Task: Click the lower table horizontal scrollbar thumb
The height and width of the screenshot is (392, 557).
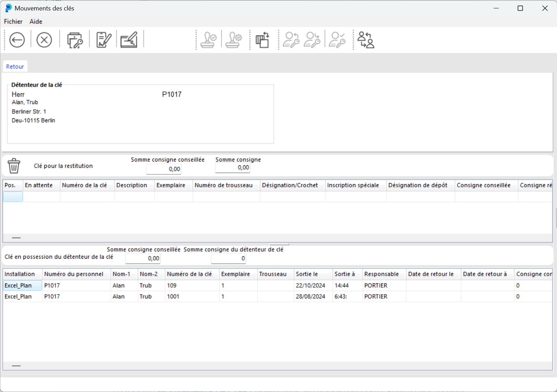Action: click(16, 366)
